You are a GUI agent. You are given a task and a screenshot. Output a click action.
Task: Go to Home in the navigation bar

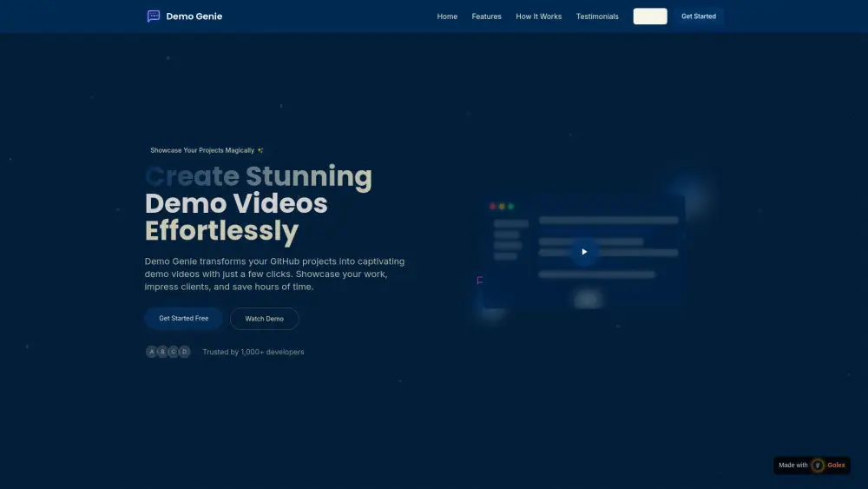click(447, 17)
